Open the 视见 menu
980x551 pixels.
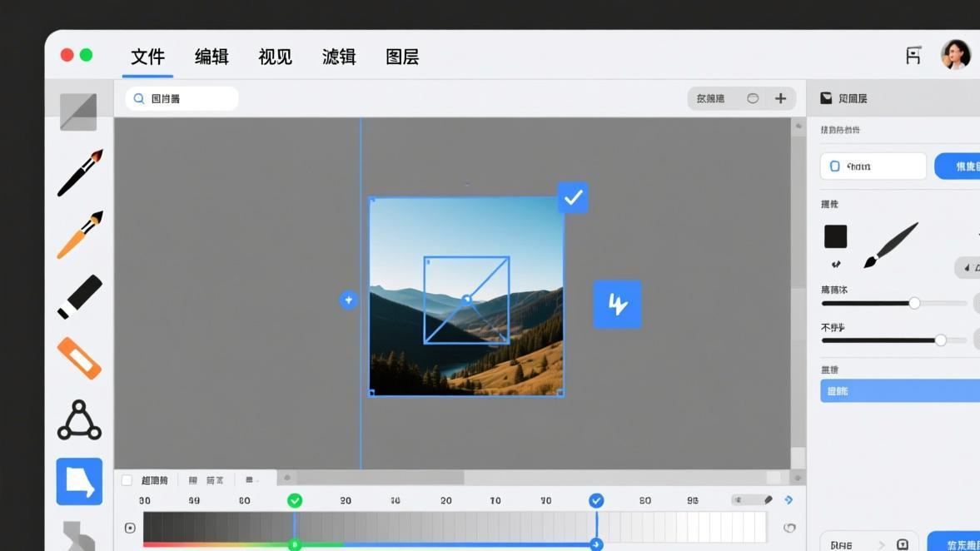(x=275, y=57)
